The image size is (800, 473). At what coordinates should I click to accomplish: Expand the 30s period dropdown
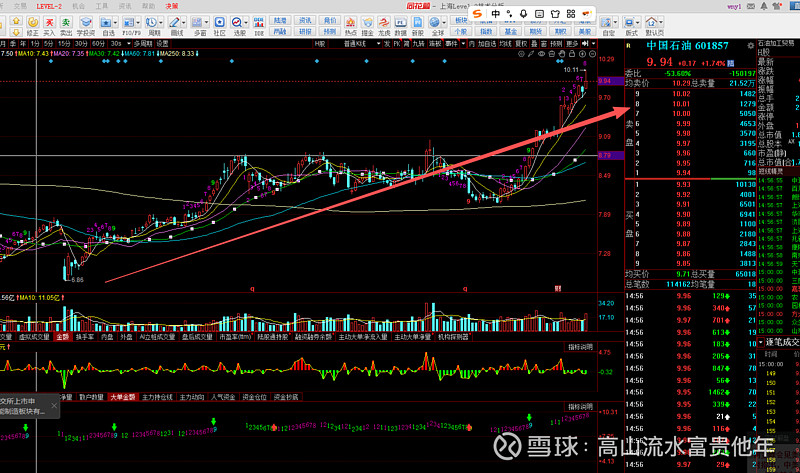pos(129,44)
